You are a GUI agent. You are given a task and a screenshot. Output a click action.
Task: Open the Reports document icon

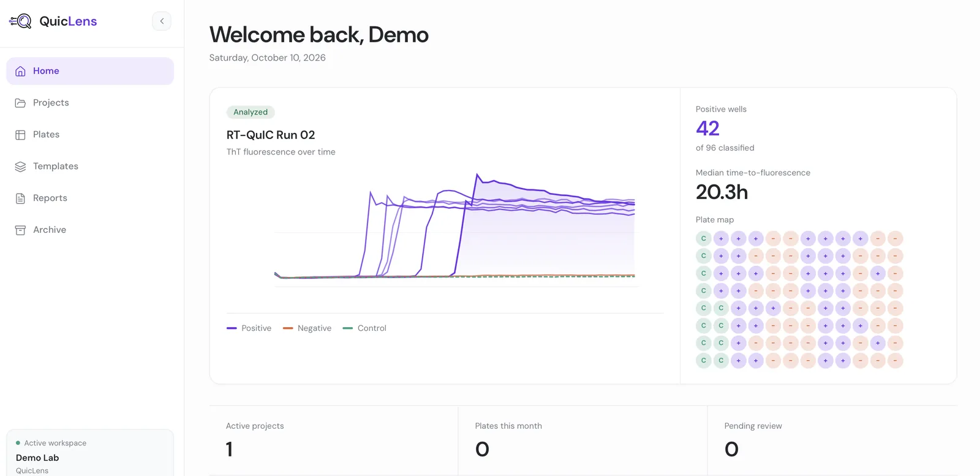tap(20, 198)
